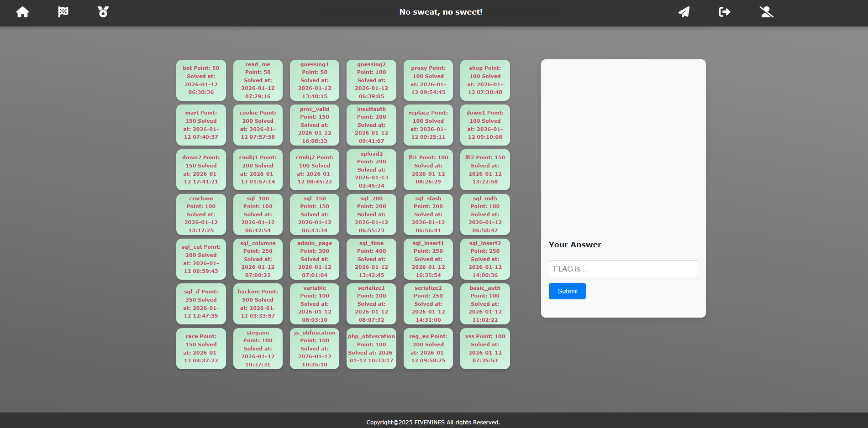868x428 pixels.
Task: Open the medal ranking icon
Action: [103, 12]
